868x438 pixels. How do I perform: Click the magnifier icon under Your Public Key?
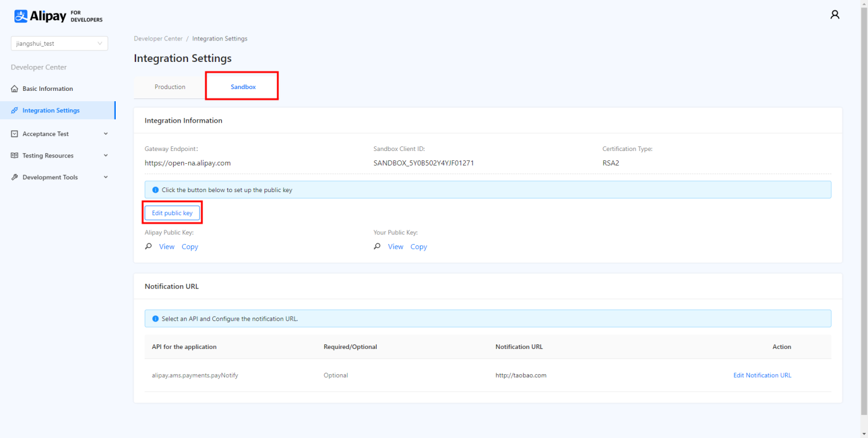tap(377, 246)
